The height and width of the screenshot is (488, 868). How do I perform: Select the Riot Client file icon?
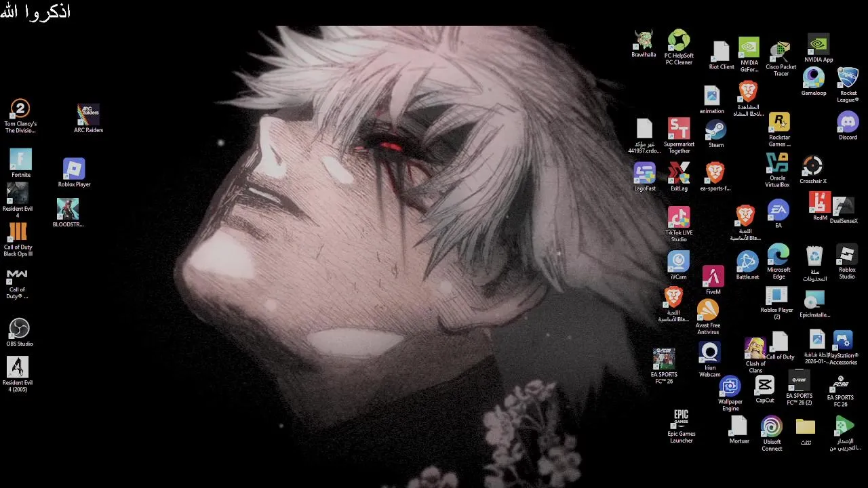(x=721, y=56)
